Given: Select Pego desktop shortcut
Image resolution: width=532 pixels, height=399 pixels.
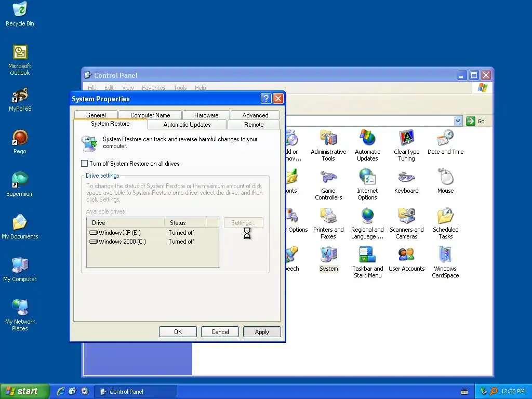Looking at the screenshot, I should (x=20, y=142).
